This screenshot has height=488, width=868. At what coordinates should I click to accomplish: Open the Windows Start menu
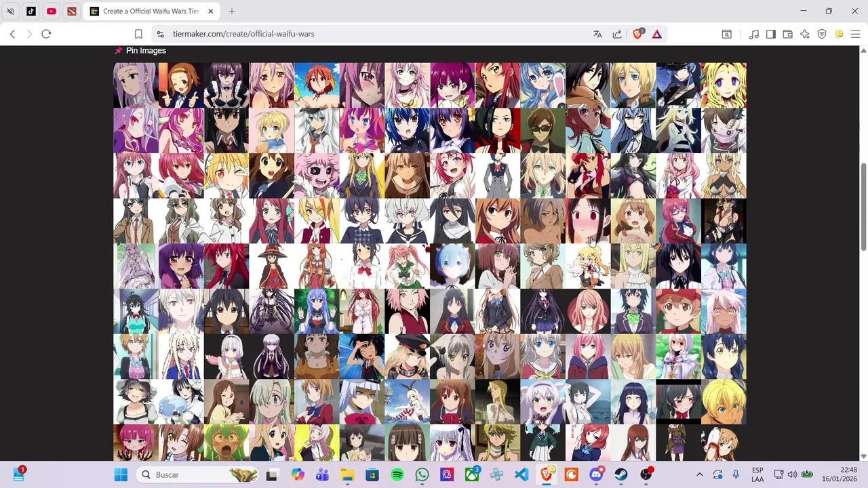tap(121, 474)
